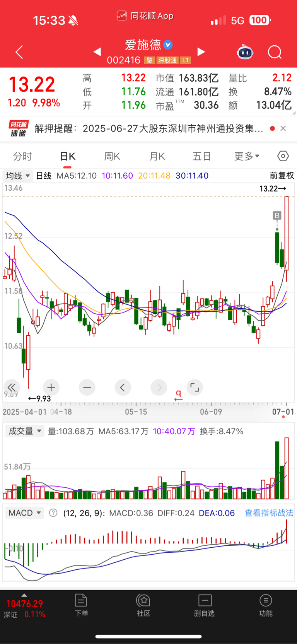The width and height of the screenshot is (297, 644).
Task: Tap the MA5:12.10 label
Action: [77, 176]
